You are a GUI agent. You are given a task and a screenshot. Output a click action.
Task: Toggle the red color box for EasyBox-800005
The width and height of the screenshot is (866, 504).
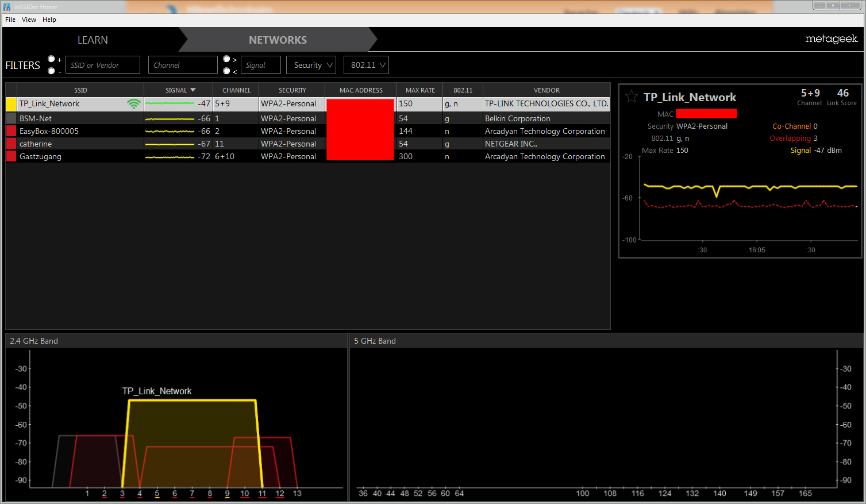point(11,131)
